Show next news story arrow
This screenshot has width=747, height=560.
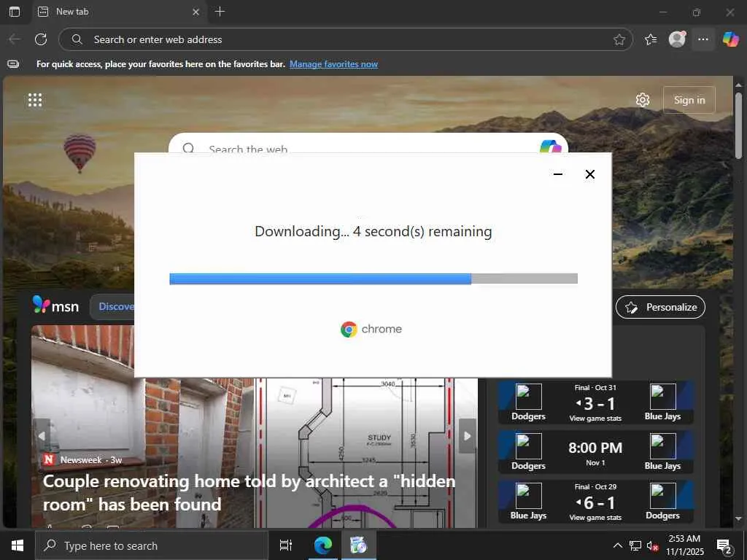[468, 436]
